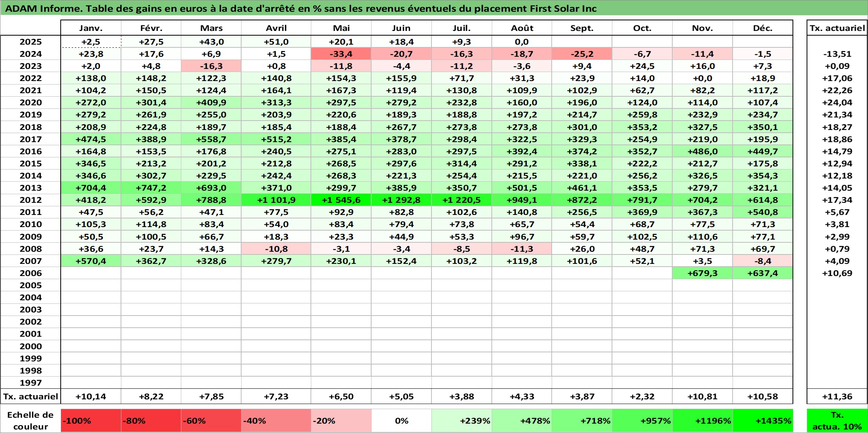Click the -100% red color scale swatch

click(x=91, y=421)
